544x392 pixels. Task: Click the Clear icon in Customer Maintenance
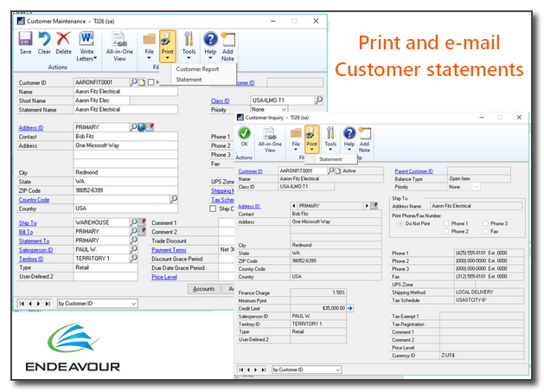coord(44,39)
